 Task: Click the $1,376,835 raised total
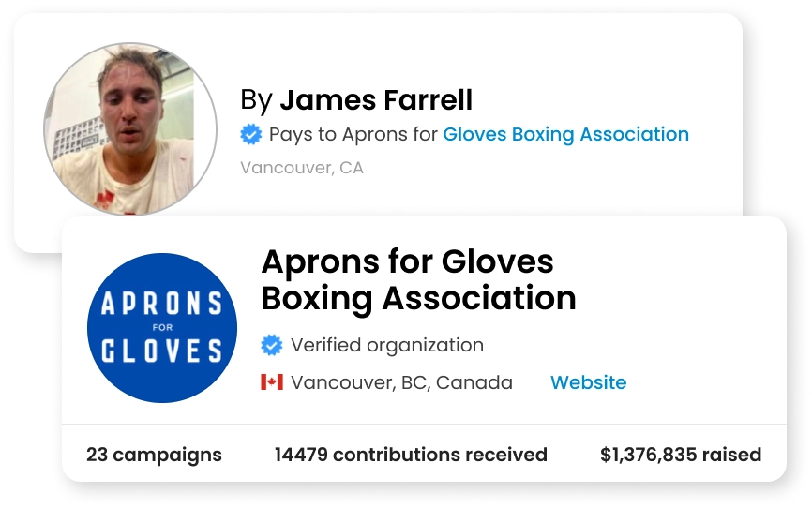[x=680, y=455]
